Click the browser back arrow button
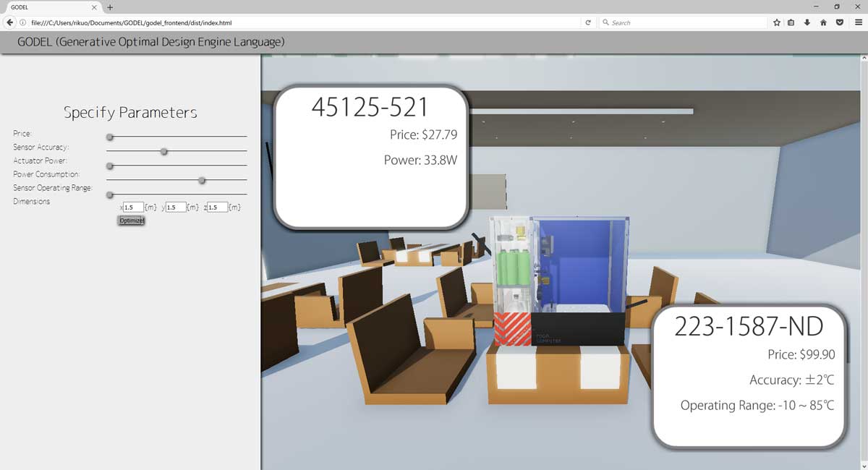The height and width of the screenshot is (470, 868). pyautogui.click(x=10, y=22)
